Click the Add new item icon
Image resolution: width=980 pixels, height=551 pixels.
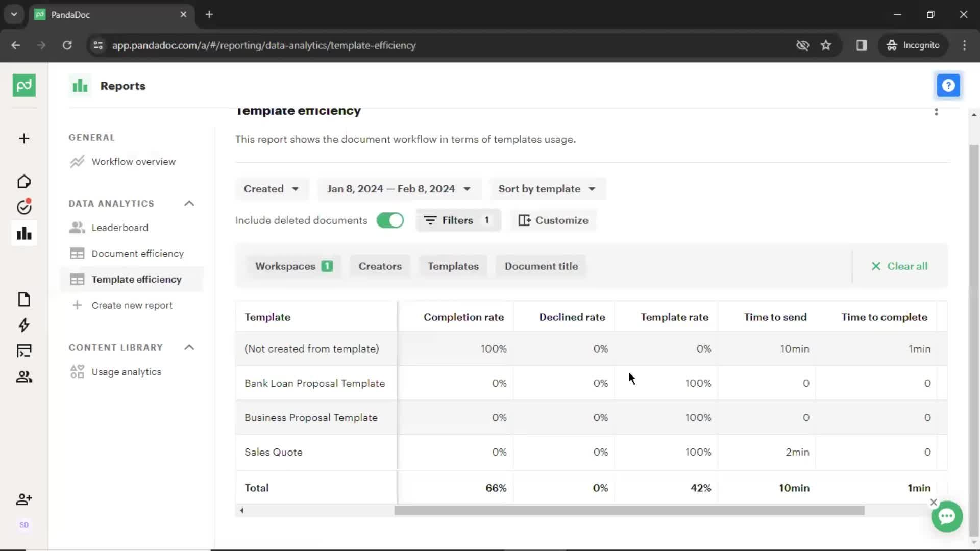pyautogui.click(x=23, y=139)
